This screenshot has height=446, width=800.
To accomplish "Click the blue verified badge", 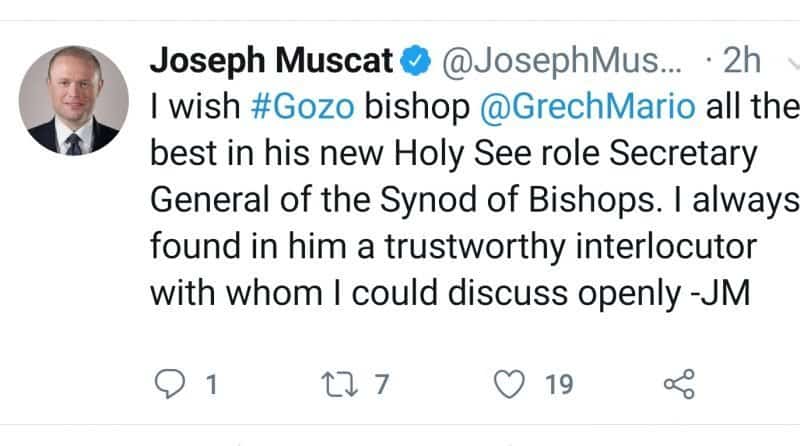I will pyautogui.click(x=412, y=63).
